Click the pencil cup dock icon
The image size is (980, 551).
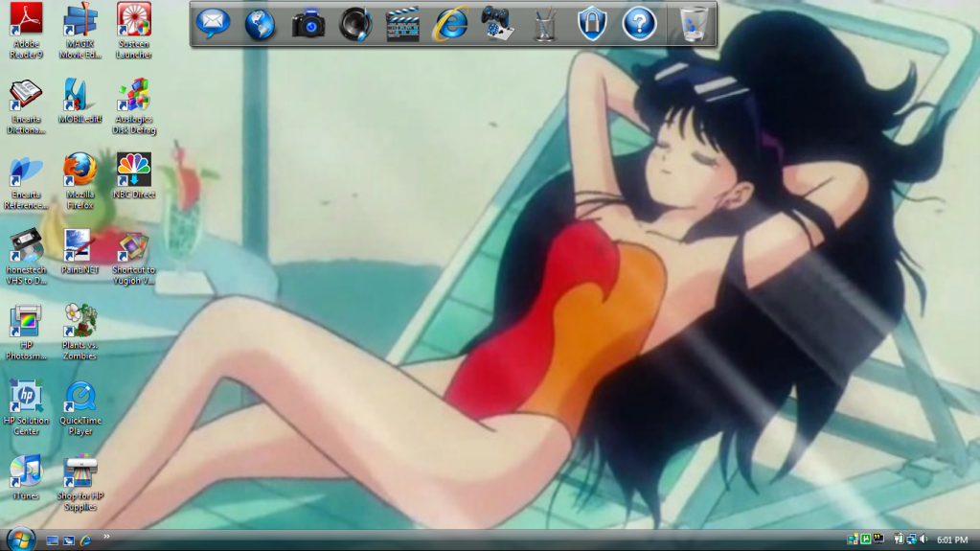pos(544,24)
